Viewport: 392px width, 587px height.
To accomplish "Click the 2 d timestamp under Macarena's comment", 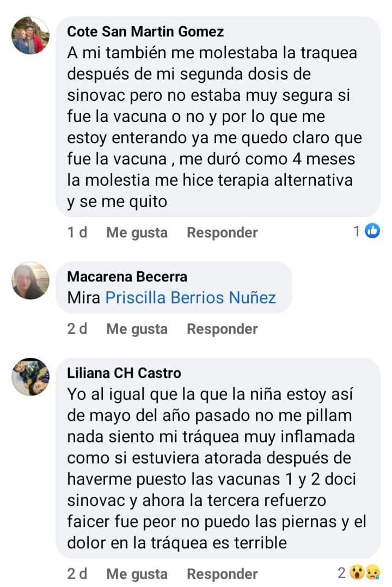I will tap(77, 329).
